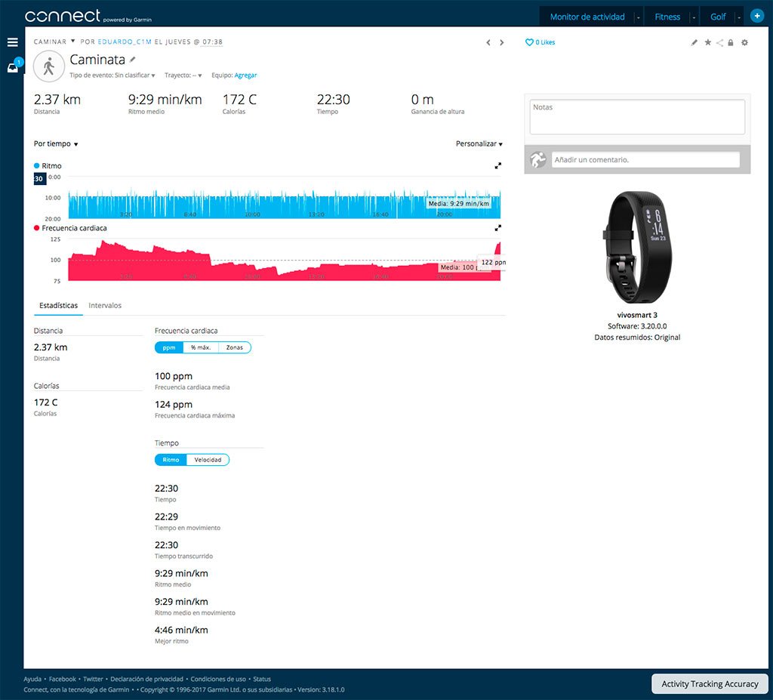Click the 124 ppm maximum value
The image size is (773, 700).
pos(174,405)
